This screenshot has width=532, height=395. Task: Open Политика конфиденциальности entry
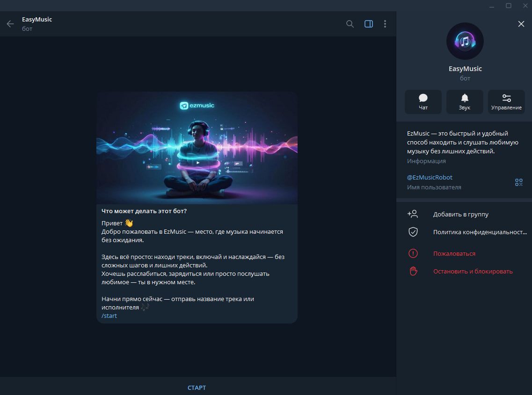point(464,232)
